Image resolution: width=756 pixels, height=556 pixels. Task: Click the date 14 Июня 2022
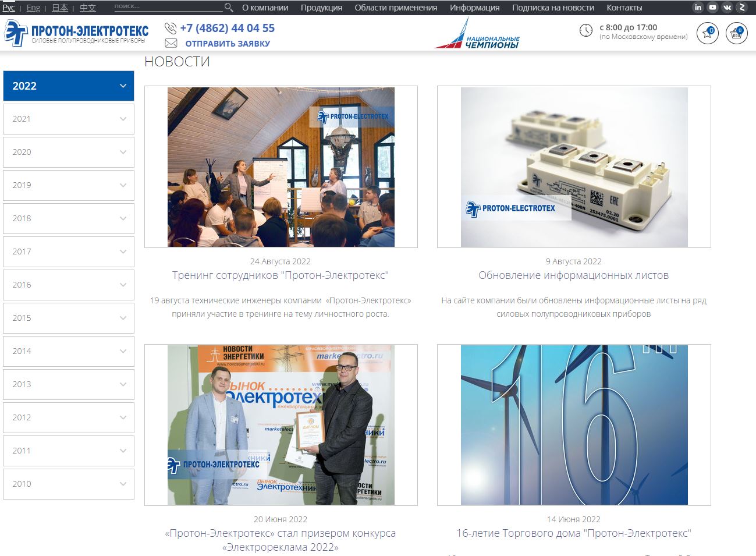[574, 519]
